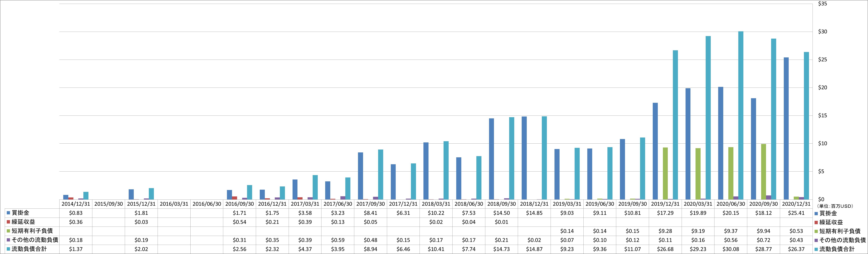This screenshot has height=254, width=868.
Task: Select the 流動負債合計 row header in the table
Action: (32, 249)
